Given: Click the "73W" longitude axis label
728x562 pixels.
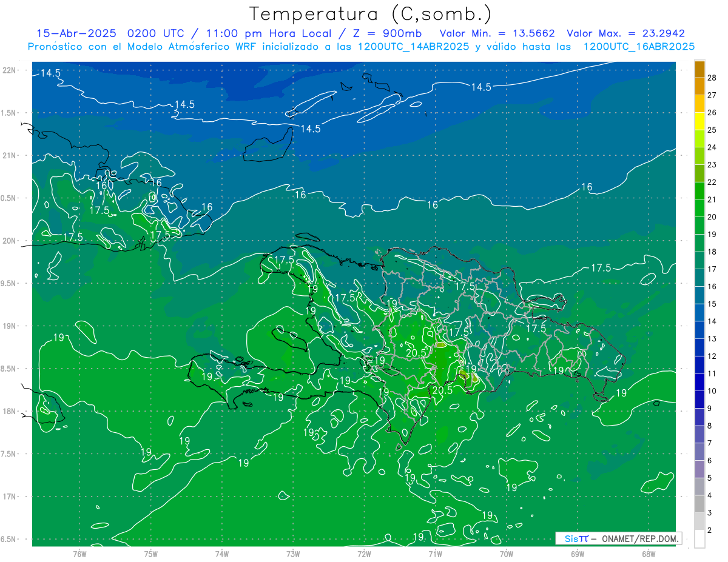Looking at the screenshot, I should 293,554.
